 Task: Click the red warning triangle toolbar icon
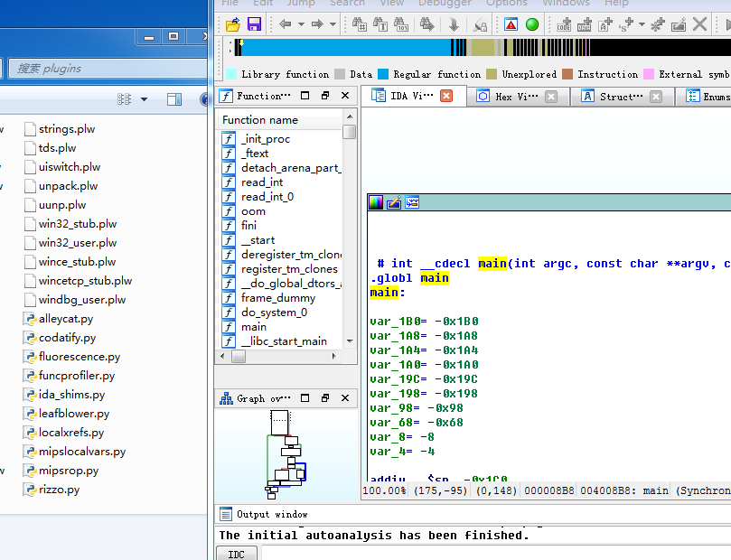tap(511, 24)
